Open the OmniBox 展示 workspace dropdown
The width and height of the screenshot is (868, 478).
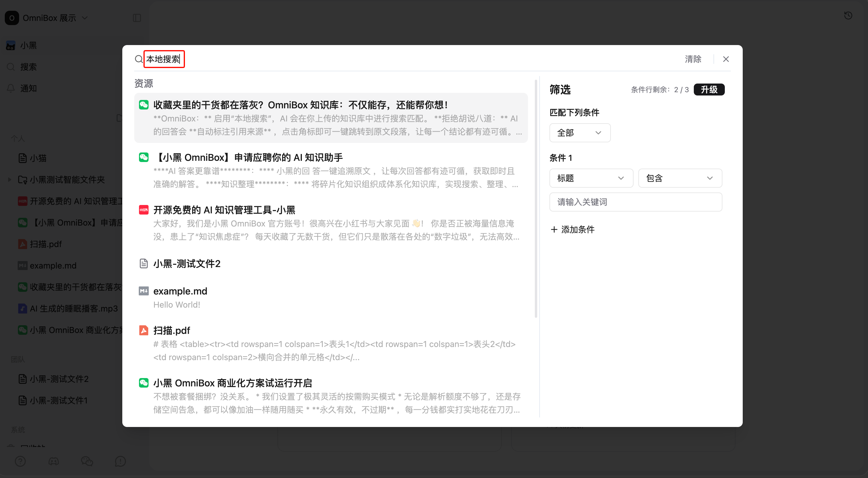coord(55,18)
